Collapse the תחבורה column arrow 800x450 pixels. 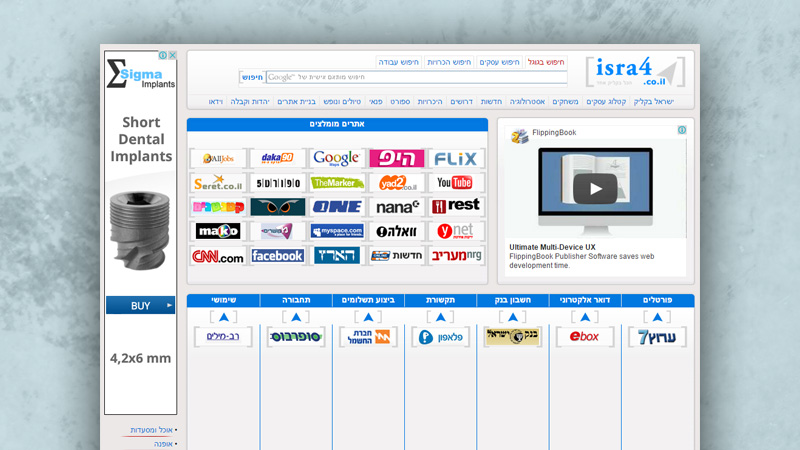pos(296,317)
